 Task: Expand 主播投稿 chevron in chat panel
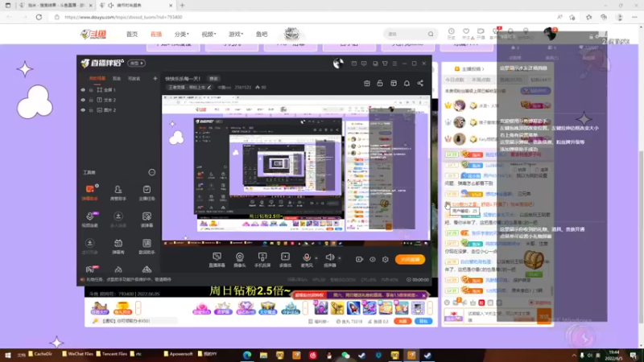[x=484, y=69]
